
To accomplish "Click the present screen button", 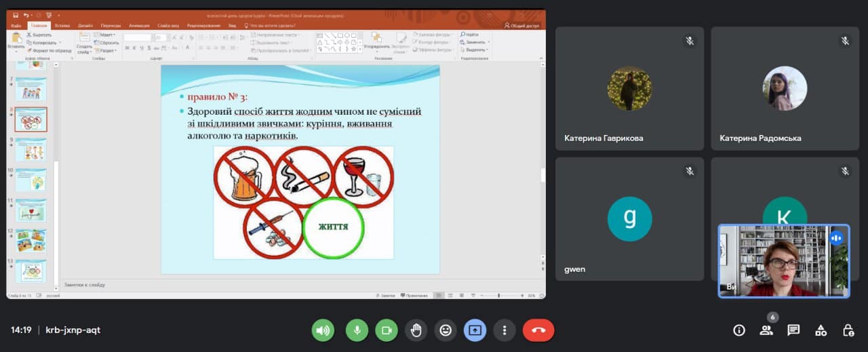I will click(x=475, y=330).
